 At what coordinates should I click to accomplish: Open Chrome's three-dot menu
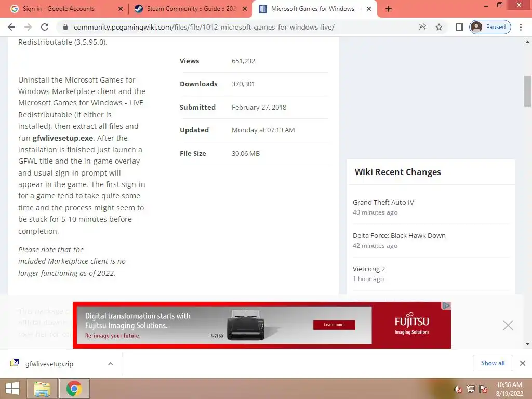point(521,27)
